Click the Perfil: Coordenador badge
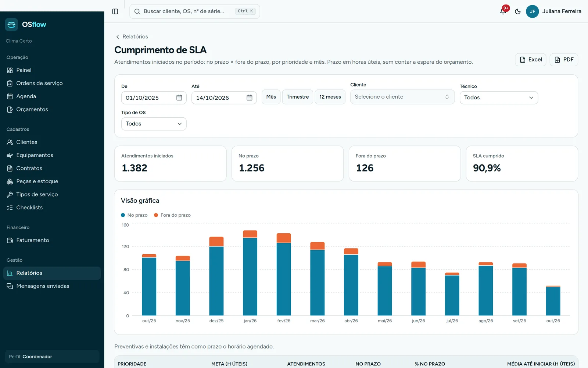 pyautogui.click(x=52, y=357)
